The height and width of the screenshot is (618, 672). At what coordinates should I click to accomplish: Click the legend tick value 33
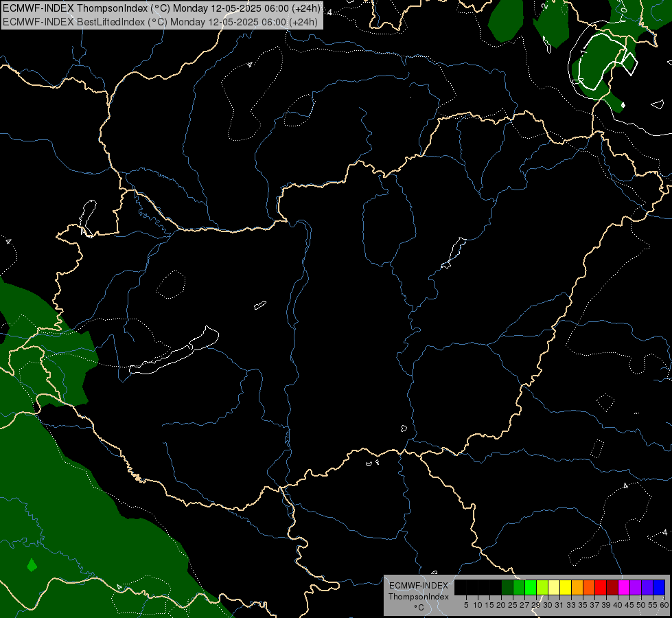click(x=571, y=605)
